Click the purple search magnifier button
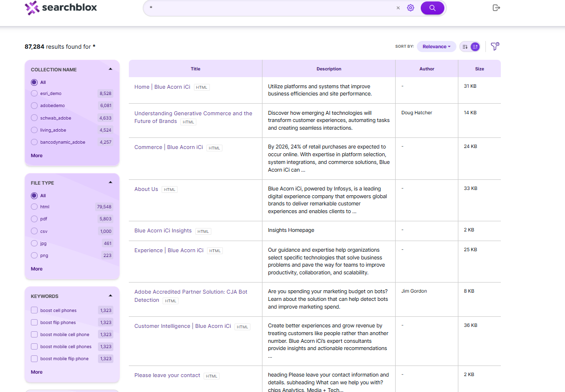Screen dimensions: 565x392 tap(432, 8)
